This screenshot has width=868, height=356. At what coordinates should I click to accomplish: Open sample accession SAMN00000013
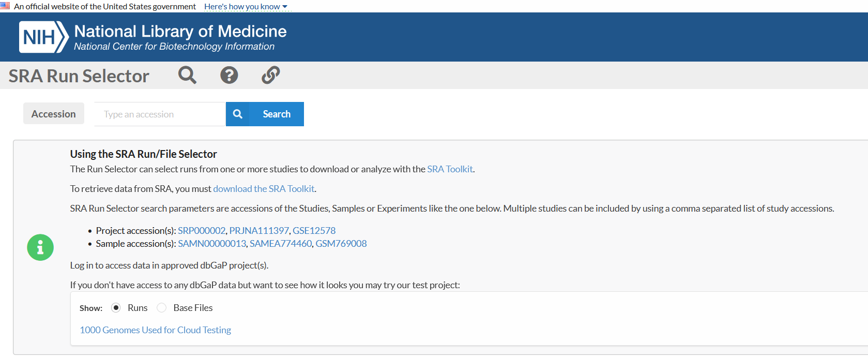[x=212, y=244]
